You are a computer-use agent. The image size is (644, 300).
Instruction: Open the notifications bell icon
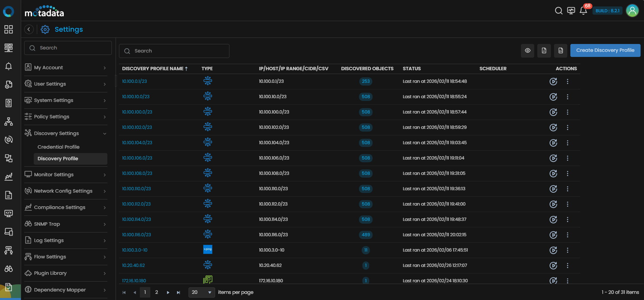point(583,11)
